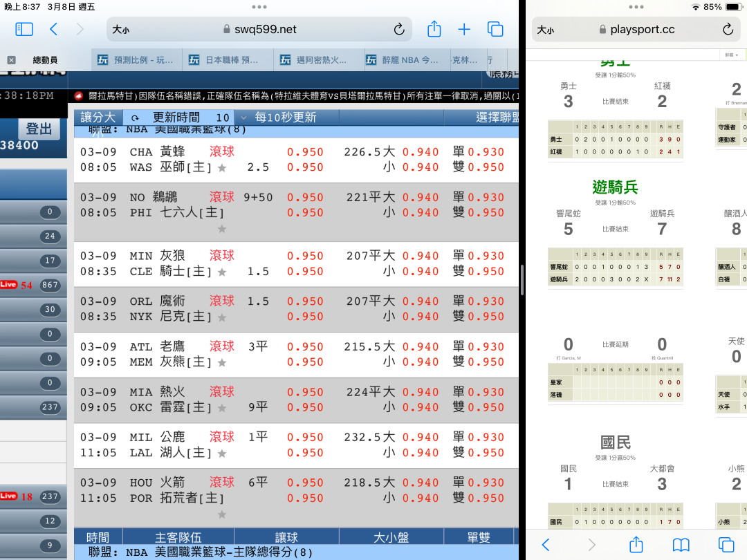Switch to the 醉龍 NBA tab
This screenshot has width=747, height=560.
click(x=407, y=60)
